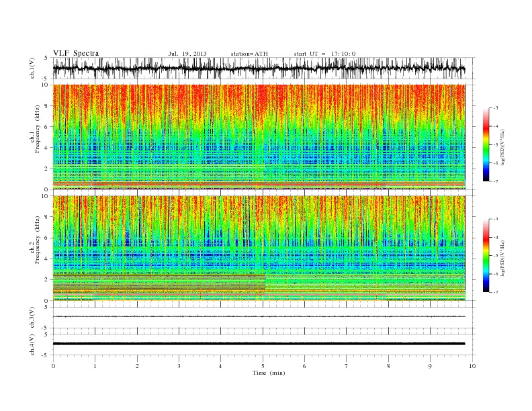
Task: Click the "5" tick on the time axis
Action: tap(263, 366)
